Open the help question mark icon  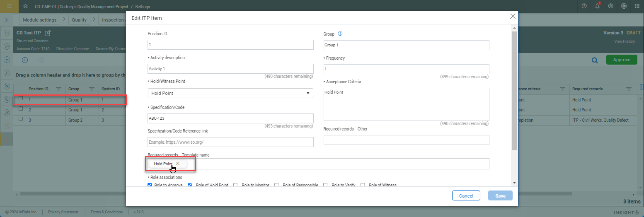[584, 6]
